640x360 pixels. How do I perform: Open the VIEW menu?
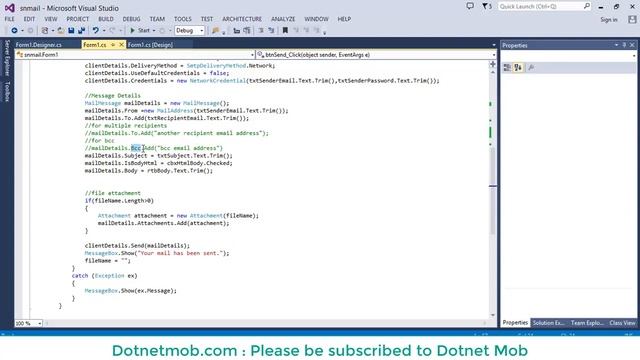click(x=51, y=19)
